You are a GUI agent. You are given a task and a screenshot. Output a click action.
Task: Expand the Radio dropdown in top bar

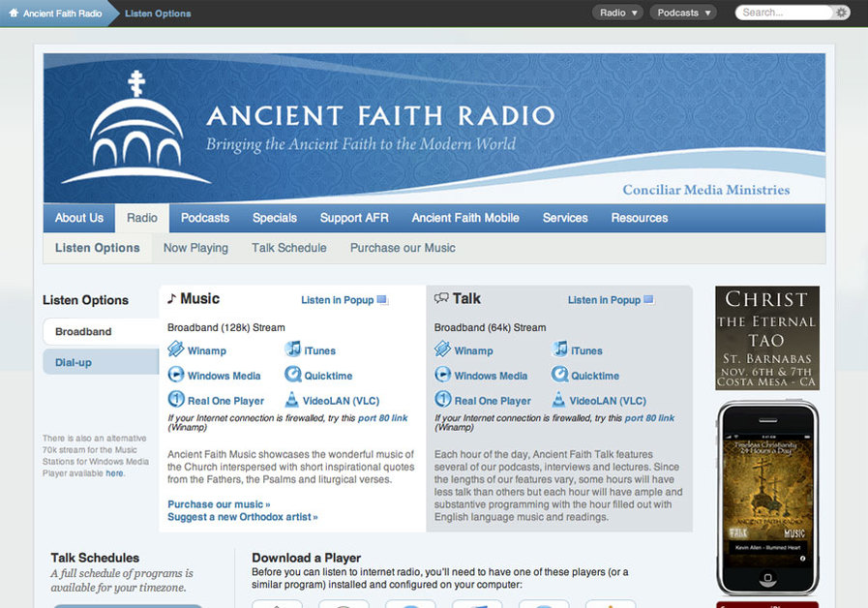tap(617, 13)
